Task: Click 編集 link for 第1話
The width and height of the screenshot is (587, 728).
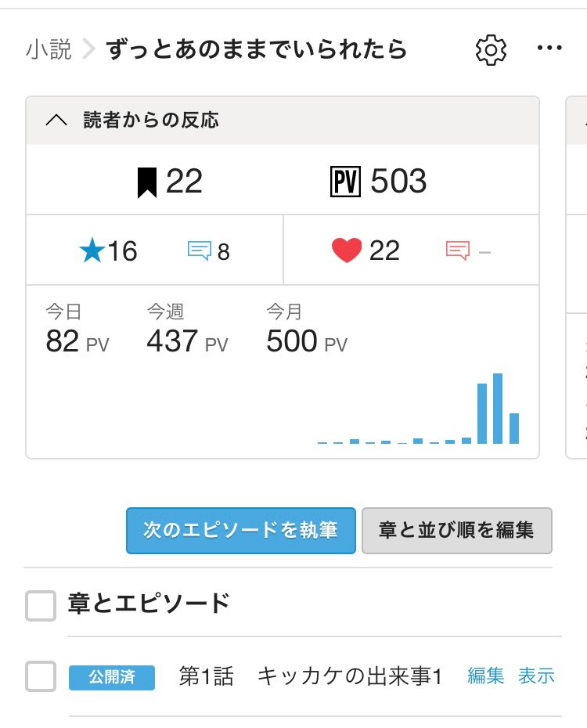Action: (x=485, y=676)
